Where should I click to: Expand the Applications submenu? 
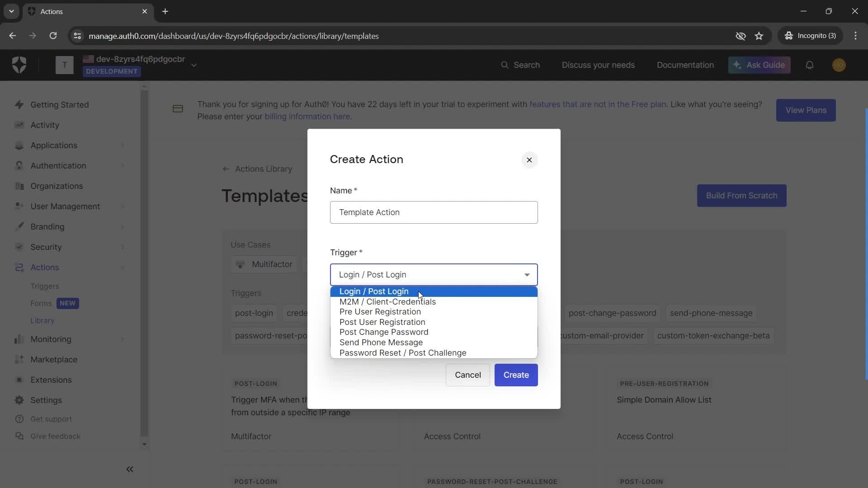[x=123, y=145]
